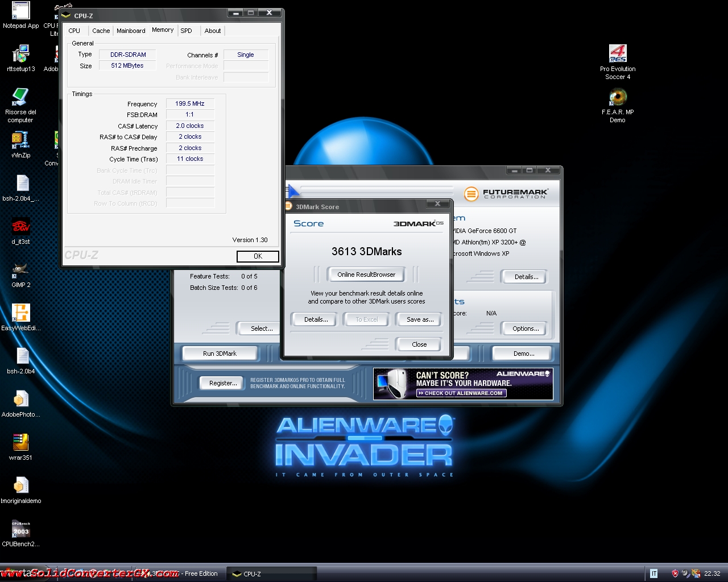Open the bsh-2.0b4_... file icon
Viewport: 728px width, 582px height.
coord(20,188)
